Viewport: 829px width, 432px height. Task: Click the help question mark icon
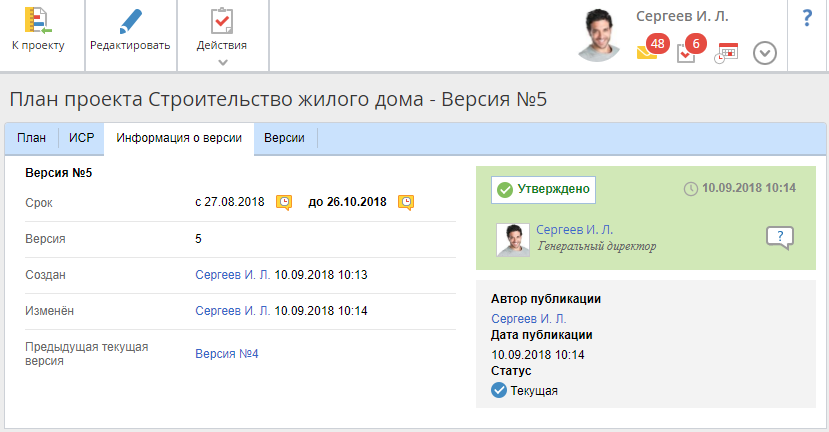807,19
